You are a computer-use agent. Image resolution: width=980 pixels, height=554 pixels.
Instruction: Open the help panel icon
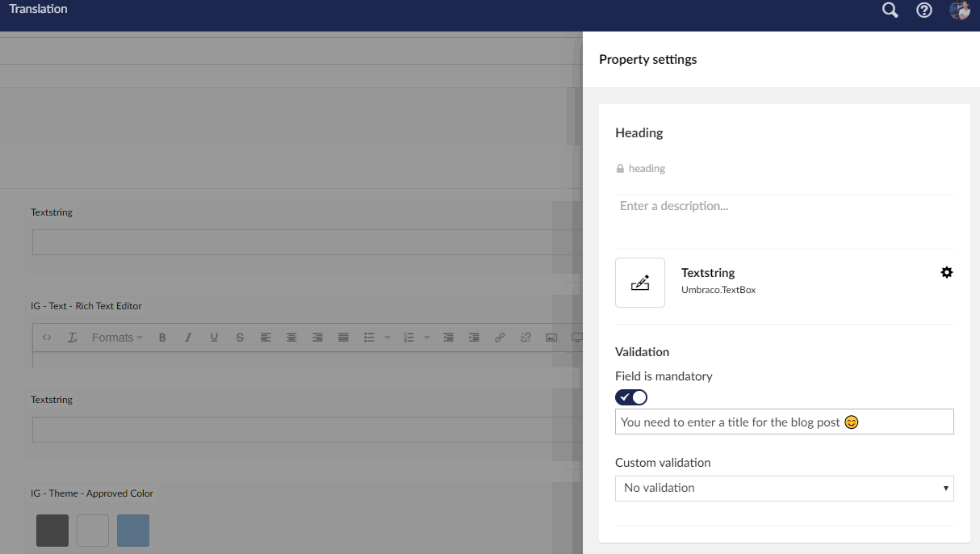(924, 10)
